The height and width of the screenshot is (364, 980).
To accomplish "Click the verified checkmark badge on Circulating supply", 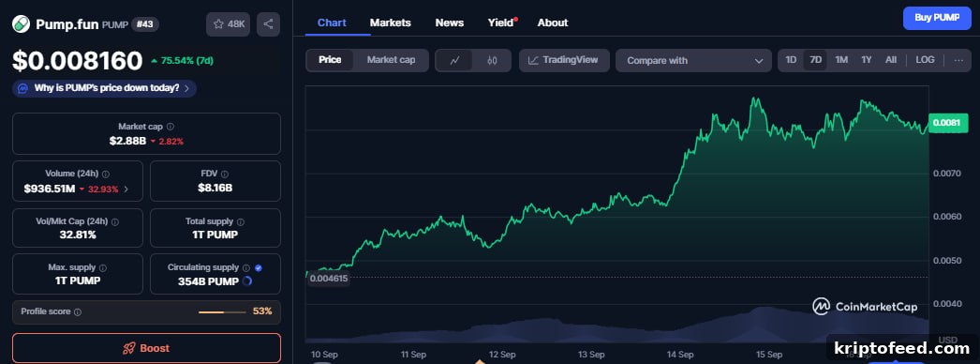I will [x=259, y=267].
